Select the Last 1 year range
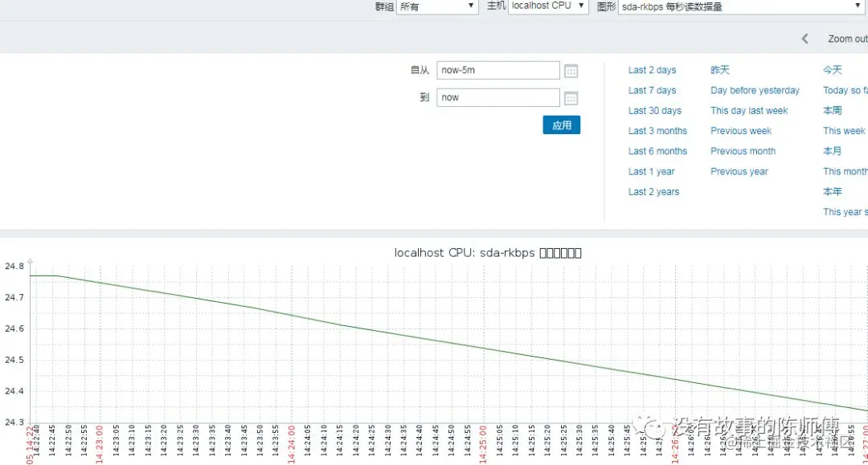This screenshot has width=868, height=465. tap(652, 171)
